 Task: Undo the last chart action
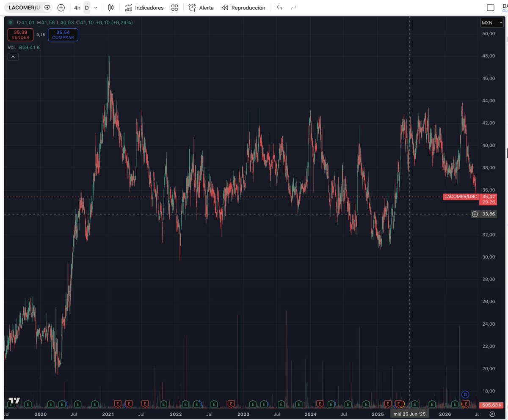pyautogui.click(x=279, y=8)
